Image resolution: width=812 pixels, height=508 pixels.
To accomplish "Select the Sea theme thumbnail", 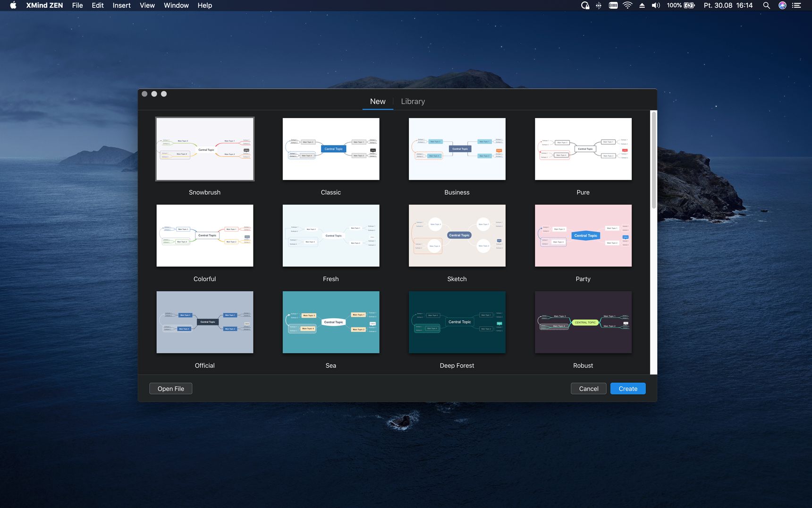I will pos(331,322).
